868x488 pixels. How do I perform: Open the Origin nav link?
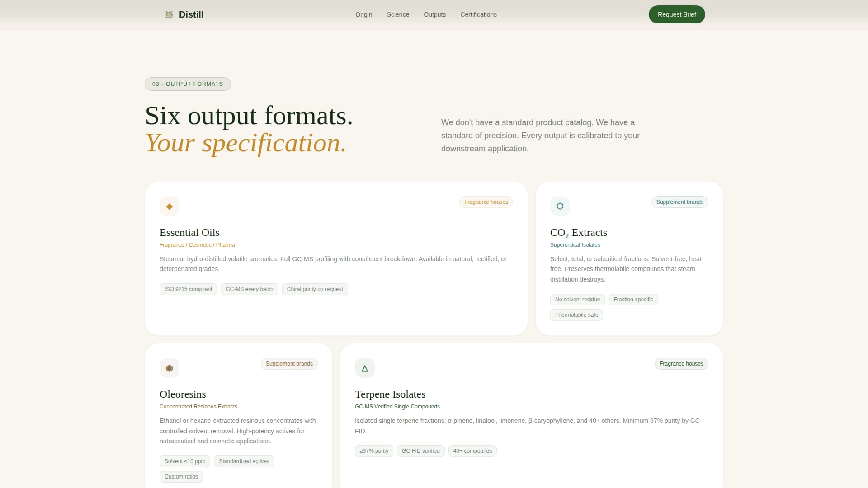pyautogui.click(x=363, y=14)
